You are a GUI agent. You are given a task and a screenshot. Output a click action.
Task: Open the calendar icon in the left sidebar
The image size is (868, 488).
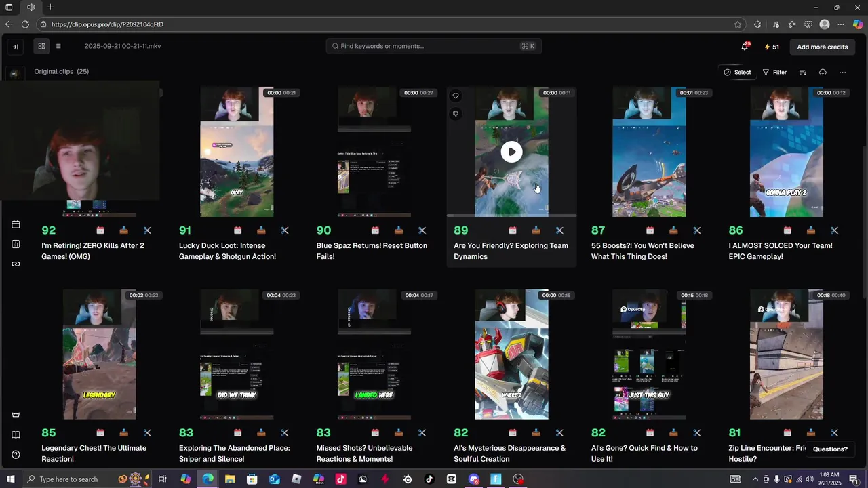click(x=16, y=224)
